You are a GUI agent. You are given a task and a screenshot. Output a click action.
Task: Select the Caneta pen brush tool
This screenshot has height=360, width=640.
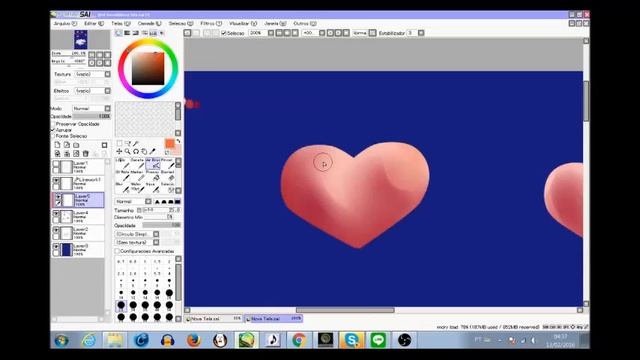137,163
